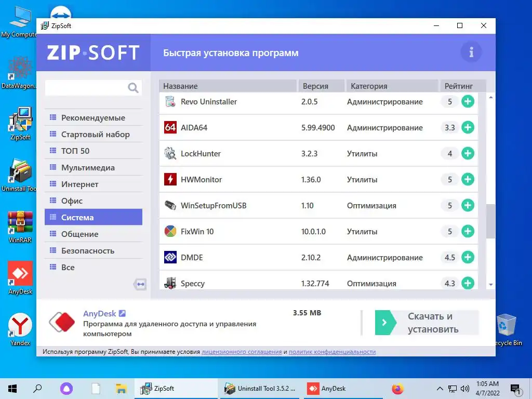Sort list by Версия column header
532x399 pixels.
pos(322,86)
